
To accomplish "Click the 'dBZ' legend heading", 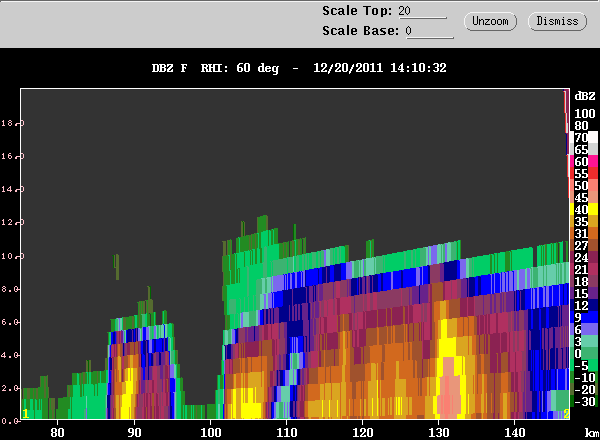I will (x=585, y=96).
